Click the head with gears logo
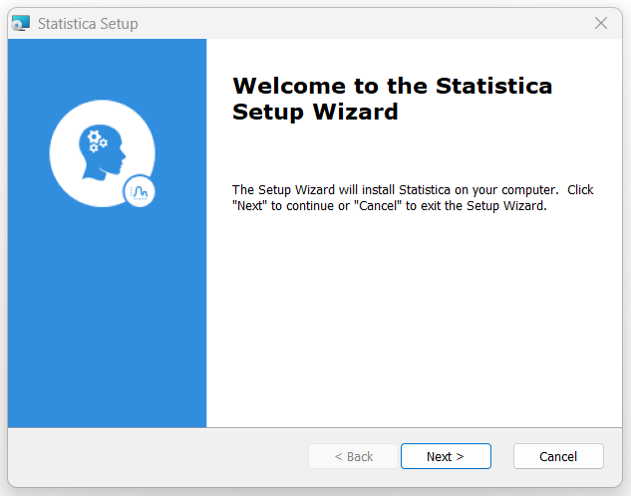Screen dimensions: 631x496 (x=102, y=153)
